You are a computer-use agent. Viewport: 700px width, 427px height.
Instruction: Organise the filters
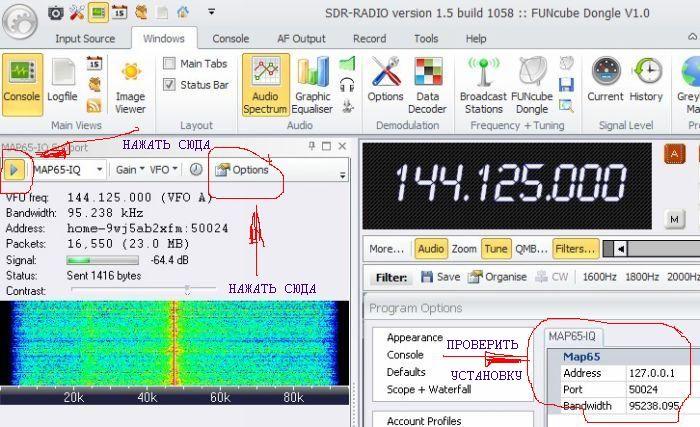click(498, 277)
